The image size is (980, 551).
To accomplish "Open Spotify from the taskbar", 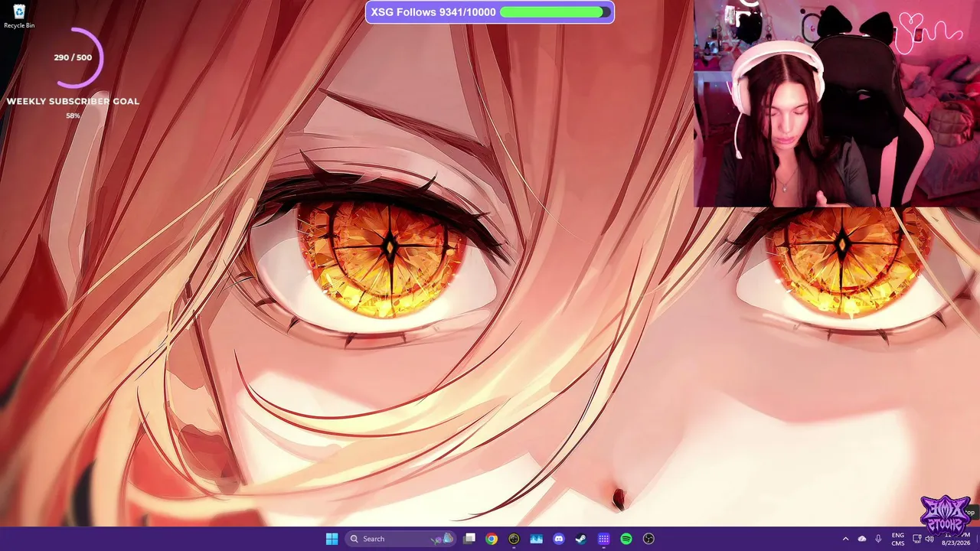I will (x=626, y=539).
